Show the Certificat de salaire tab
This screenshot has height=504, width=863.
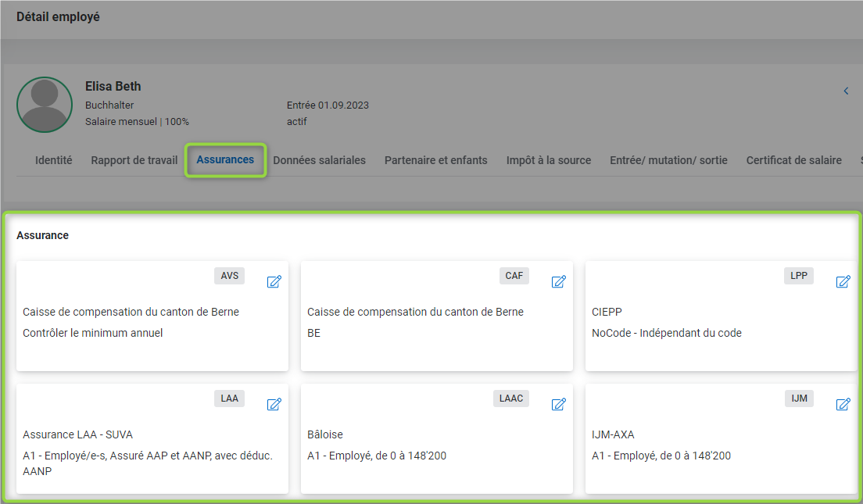[x=793, y=160]
